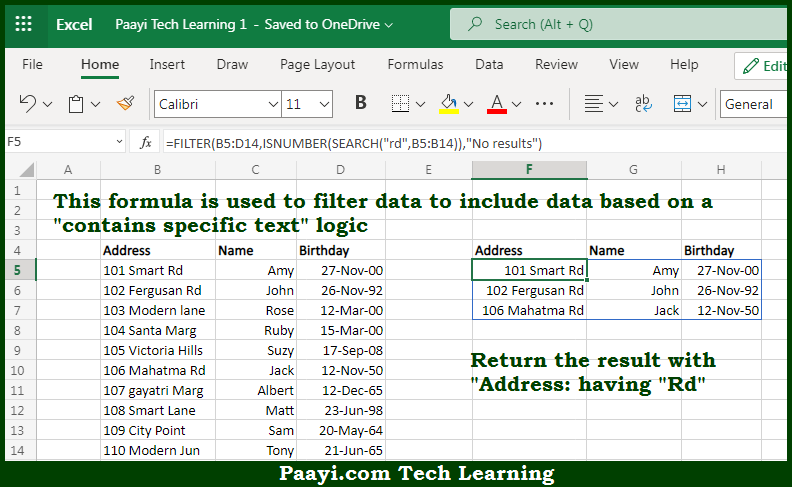
Task: Toggle Bold formatting
Action: point(361,103)
